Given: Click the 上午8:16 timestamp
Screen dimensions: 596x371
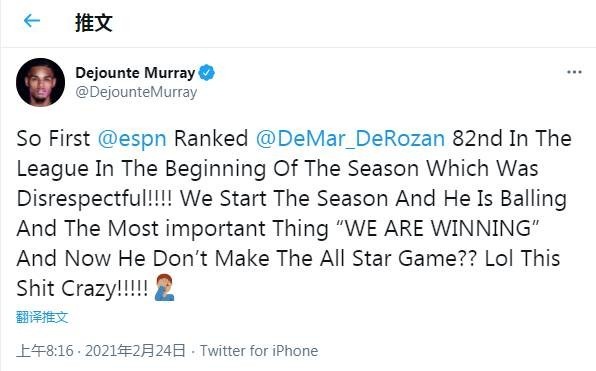Looking at the screenshot, I should click(x=45, y=351).
